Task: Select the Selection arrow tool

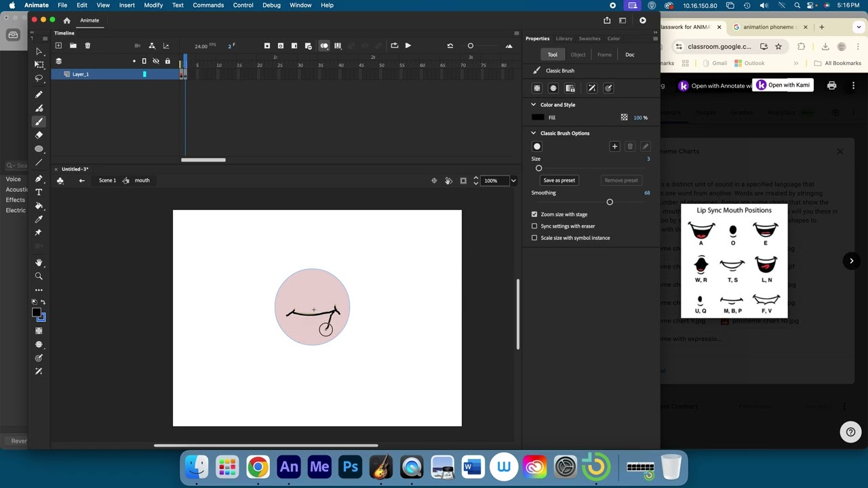Action: pos(39,52)
